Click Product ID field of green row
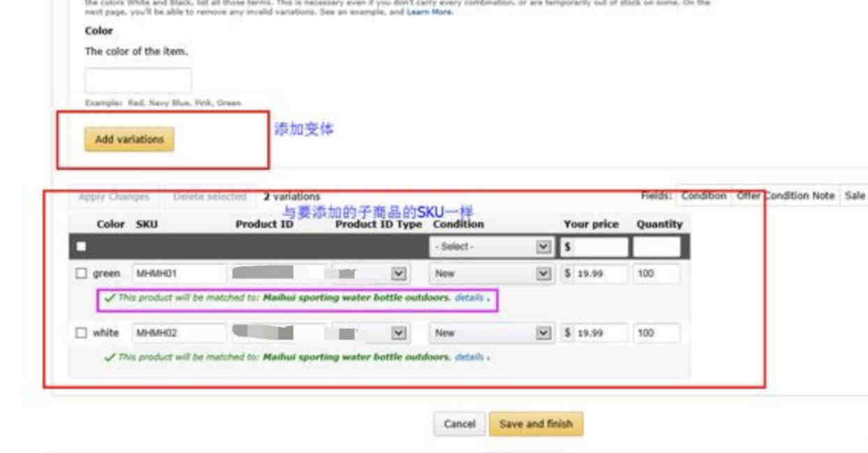Screen dimensions: 868x453 (279, 273)
